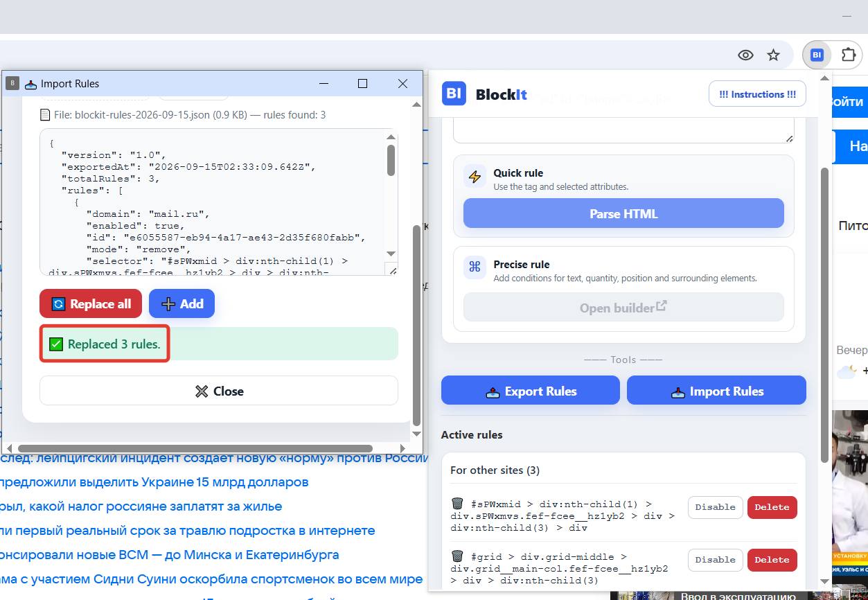
Task: Click the eye icon in the Chrome address bar
Action: (745, 55)
